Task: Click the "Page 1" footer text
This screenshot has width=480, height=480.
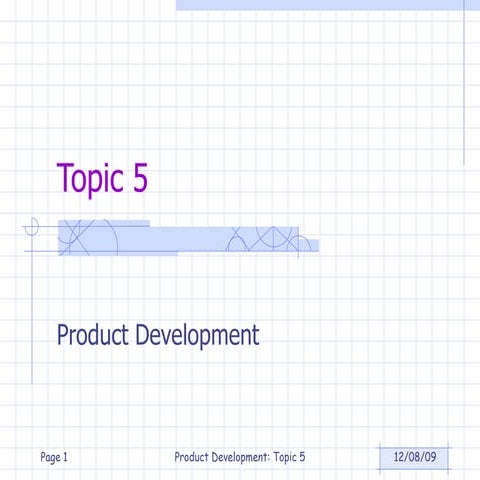Action: point(54,457)
